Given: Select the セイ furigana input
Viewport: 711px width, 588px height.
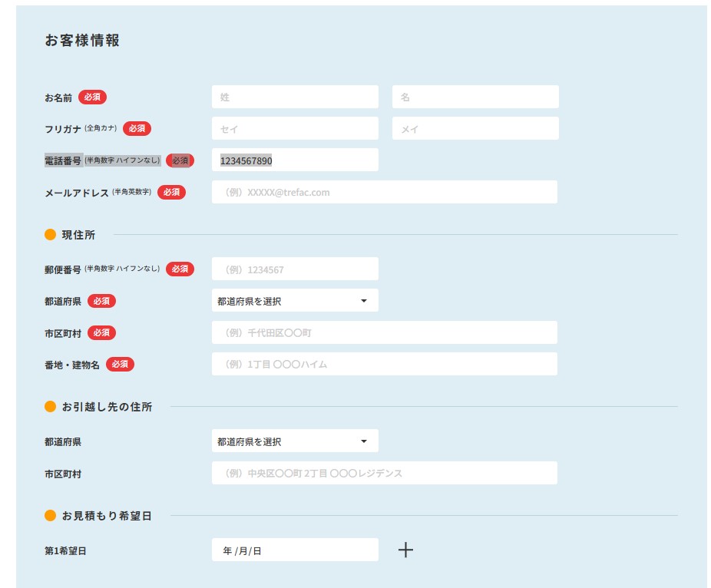Looking at the screenshot, I should (295, 129).
